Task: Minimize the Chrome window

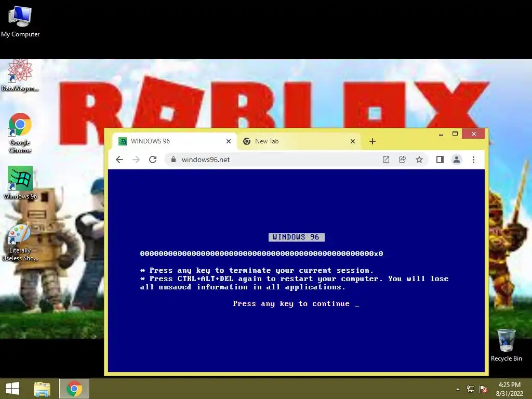Action: pos(441,134)
